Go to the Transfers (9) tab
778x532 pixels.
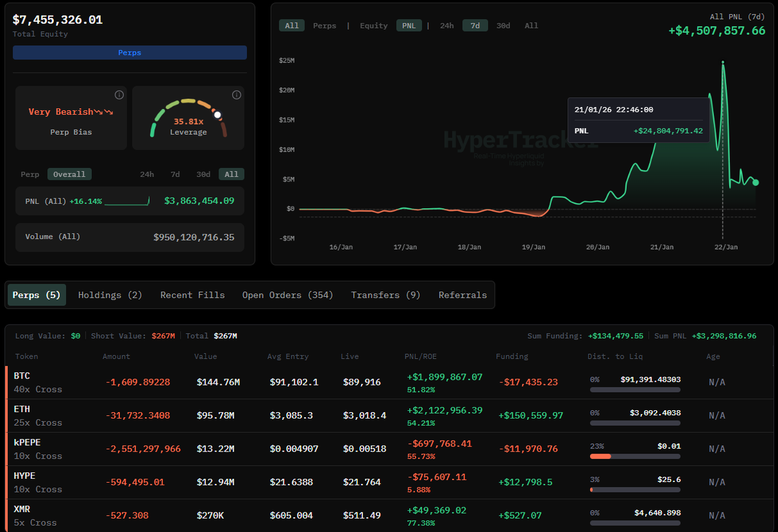click(386, 295)
